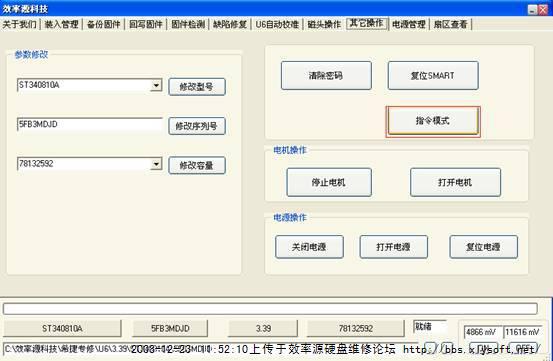Viewport: 553px width, 361px height.
Task: Click the 78132592 status bar capacity box
Action: point(356,329)
